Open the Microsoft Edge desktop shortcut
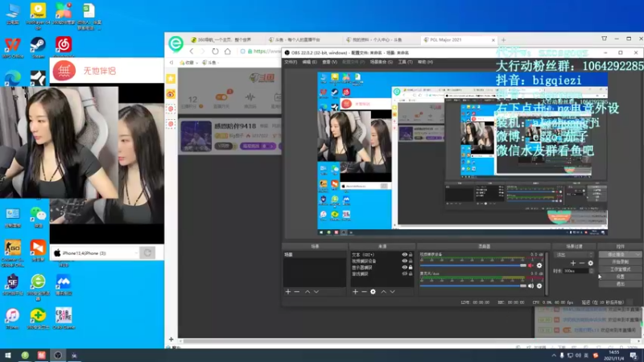644x362 pixels. pos(12,78)
